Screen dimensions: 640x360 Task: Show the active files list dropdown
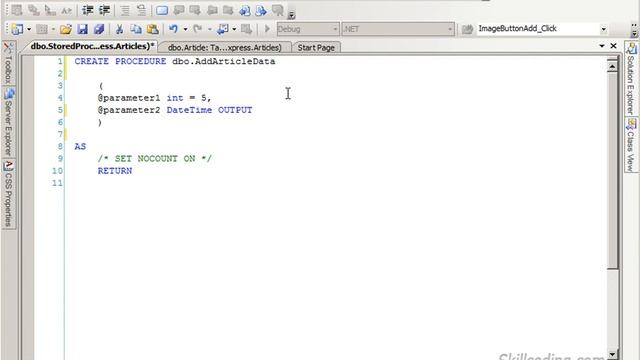click(602, 46)
